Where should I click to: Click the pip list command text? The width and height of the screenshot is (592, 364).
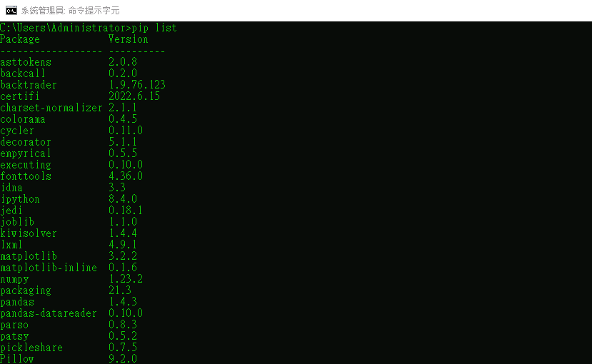[154, 28]
